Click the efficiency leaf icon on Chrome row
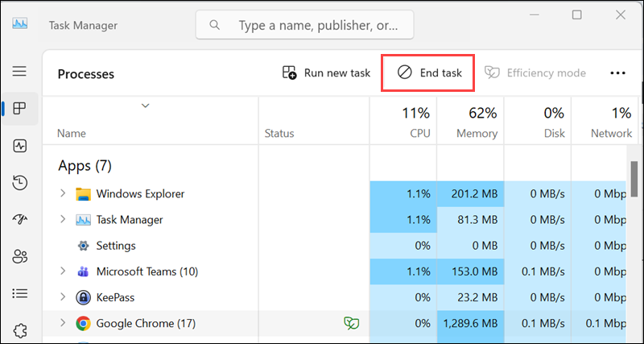644x344 pixels. (x=351, y=323)
